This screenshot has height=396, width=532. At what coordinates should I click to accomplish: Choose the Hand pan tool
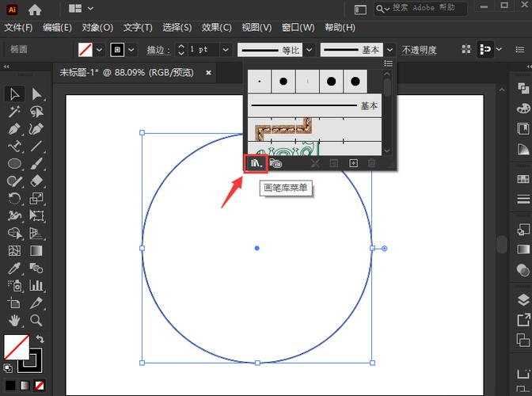pos(14,320)
